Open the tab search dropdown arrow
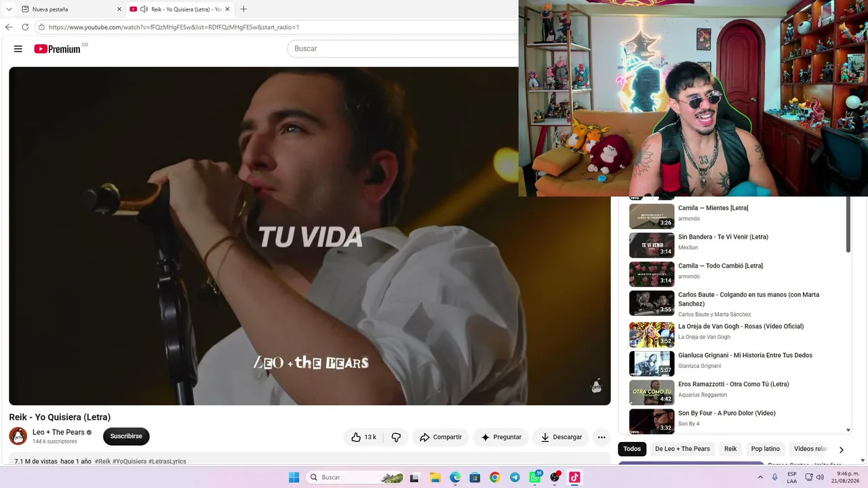Image resolution: width=868 pixels, height=488 pixels. click(9, 9)
